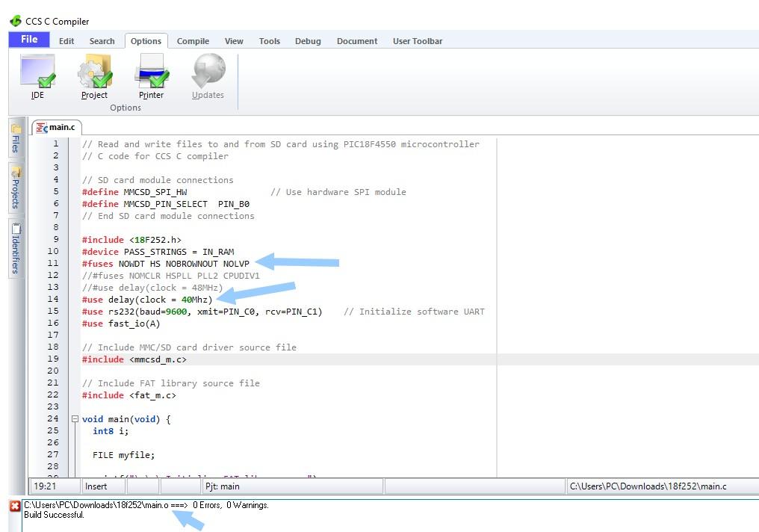Click the 'Build Successful.' message
The image size is (759, 532).
54,515
